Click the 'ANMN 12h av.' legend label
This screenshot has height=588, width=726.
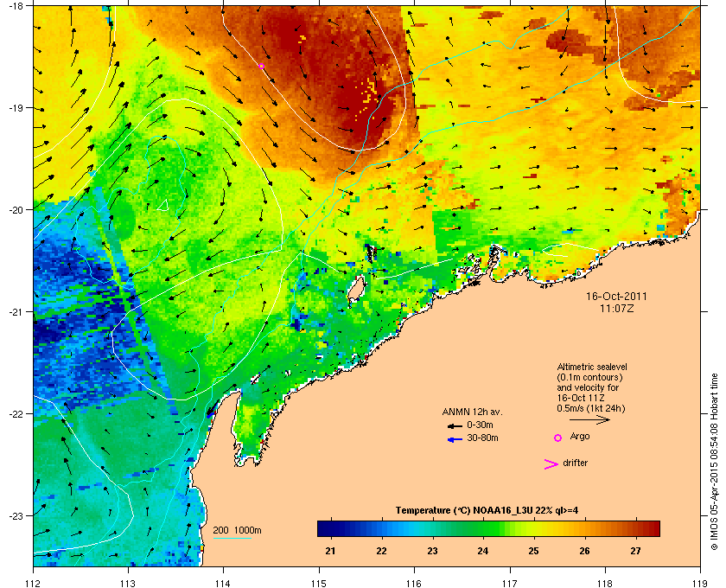click(x=472, y=412)
